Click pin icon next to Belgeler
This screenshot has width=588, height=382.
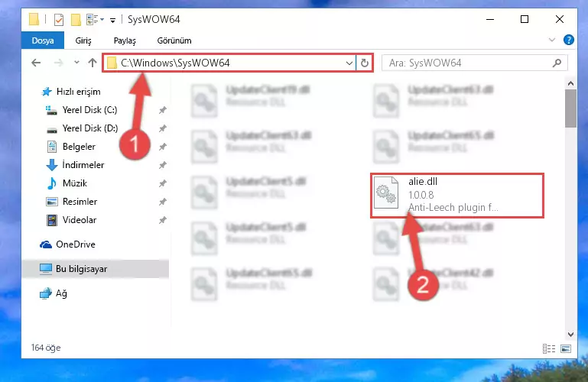point(162,147)
